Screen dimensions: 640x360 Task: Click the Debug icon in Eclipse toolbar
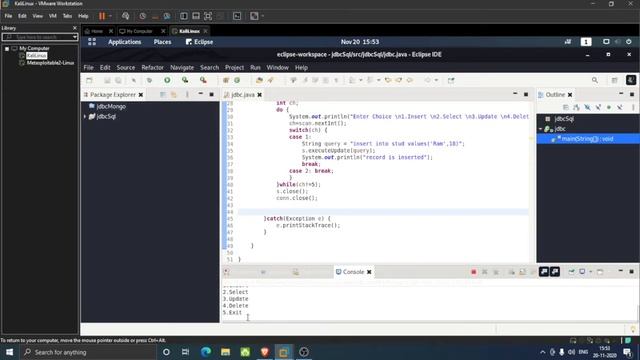149,80
